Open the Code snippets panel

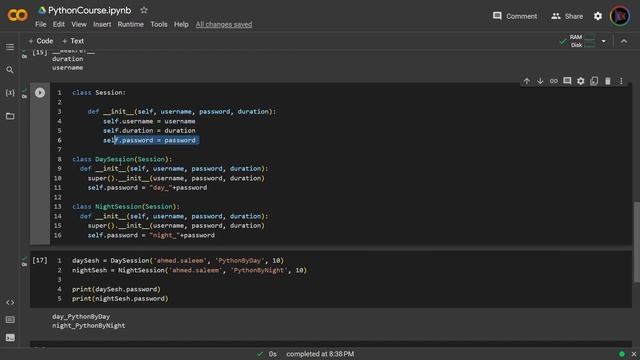(x=10, y=302)
